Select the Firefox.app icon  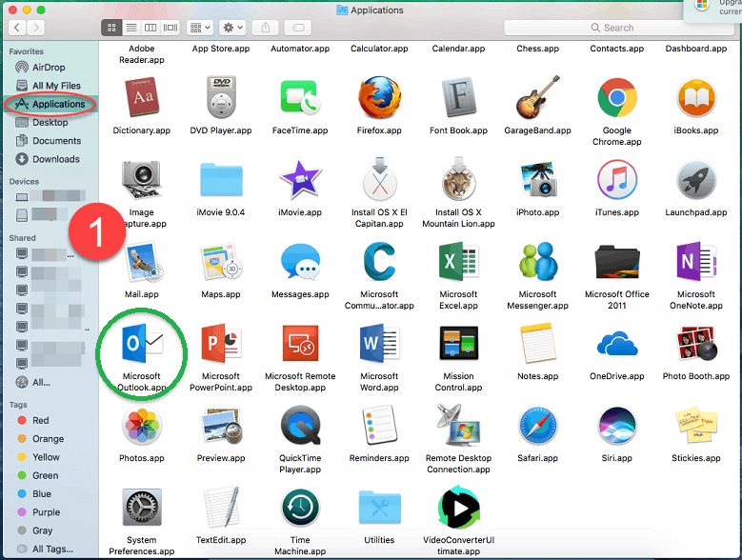(379, 97)
